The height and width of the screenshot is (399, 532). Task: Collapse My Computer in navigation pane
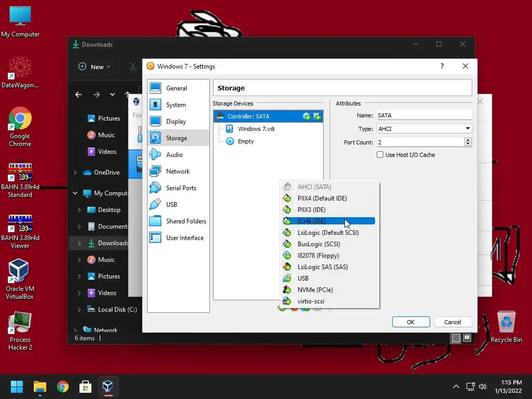pos(75,193)
